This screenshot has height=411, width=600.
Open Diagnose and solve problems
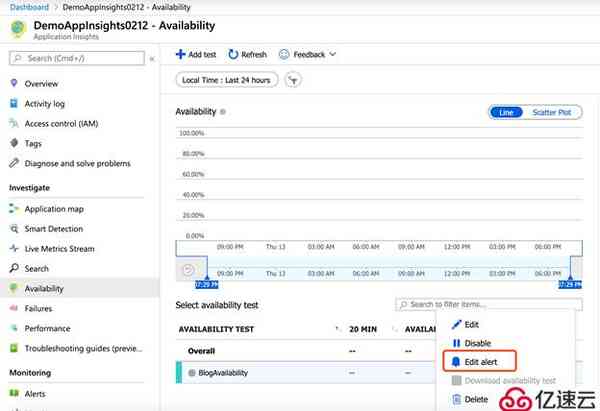point(77,163)
